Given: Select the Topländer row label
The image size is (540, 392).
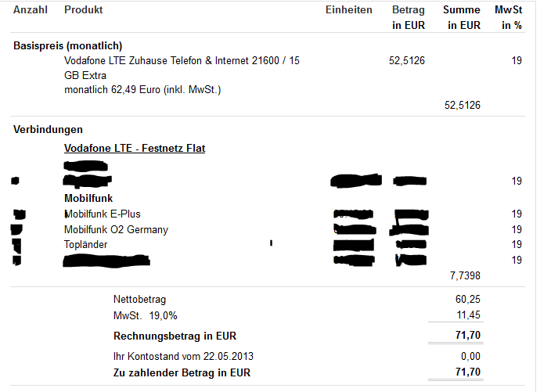Looking at the screenshot, I should [86, 244].
